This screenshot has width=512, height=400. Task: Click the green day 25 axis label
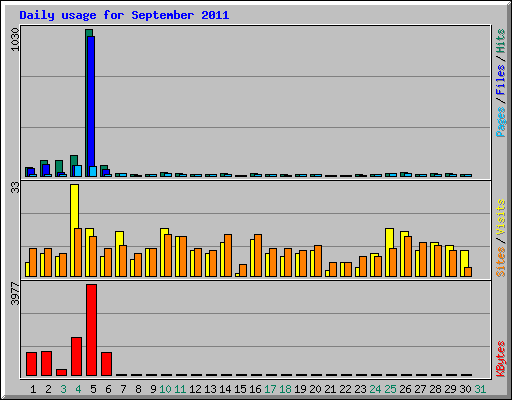pyautogui.click(x=390, y=389)
